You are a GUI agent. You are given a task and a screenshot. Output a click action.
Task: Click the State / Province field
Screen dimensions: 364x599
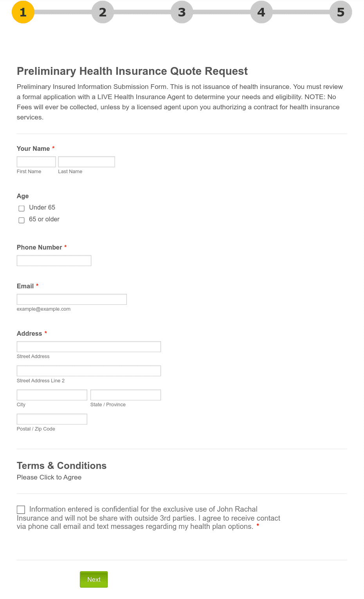tap(126, 395)
